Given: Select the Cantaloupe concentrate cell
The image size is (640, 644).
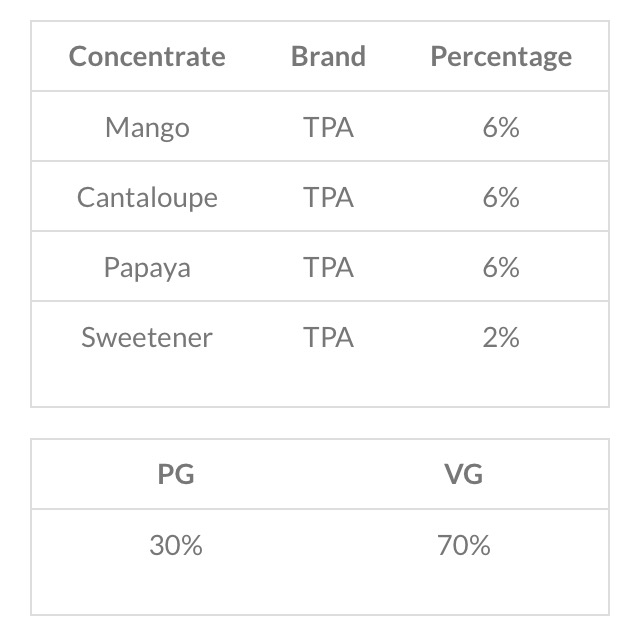Looking at the screenshot, I should tap(147, 197).
